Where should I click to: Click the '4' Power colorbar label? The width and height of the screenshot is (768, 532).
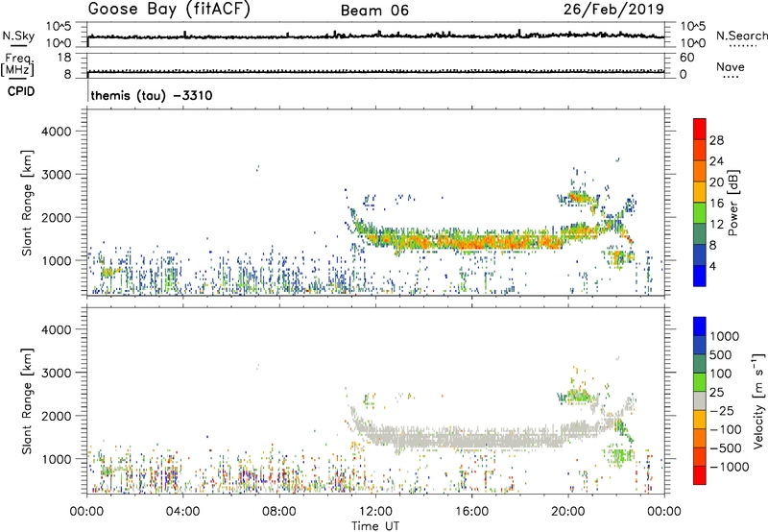[x=713, y=267]
